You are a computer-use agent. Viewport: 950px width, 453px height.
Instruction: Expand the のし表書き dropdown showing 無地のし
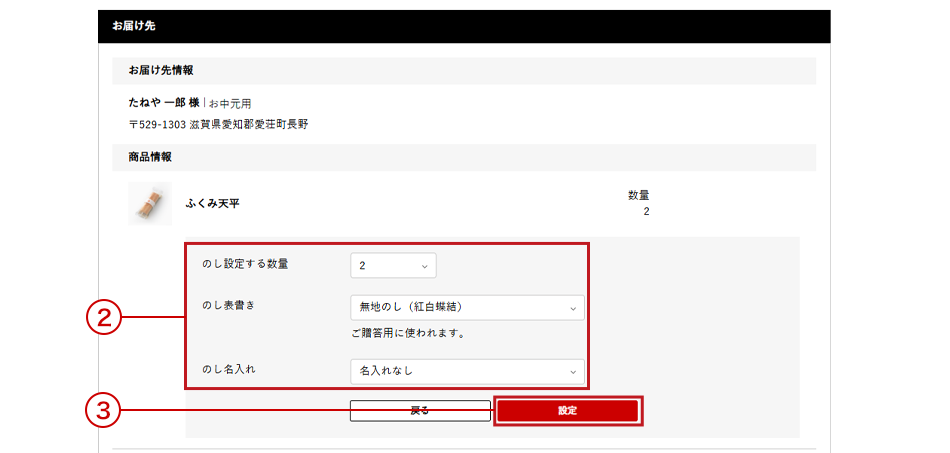click(x=467, y=307)
